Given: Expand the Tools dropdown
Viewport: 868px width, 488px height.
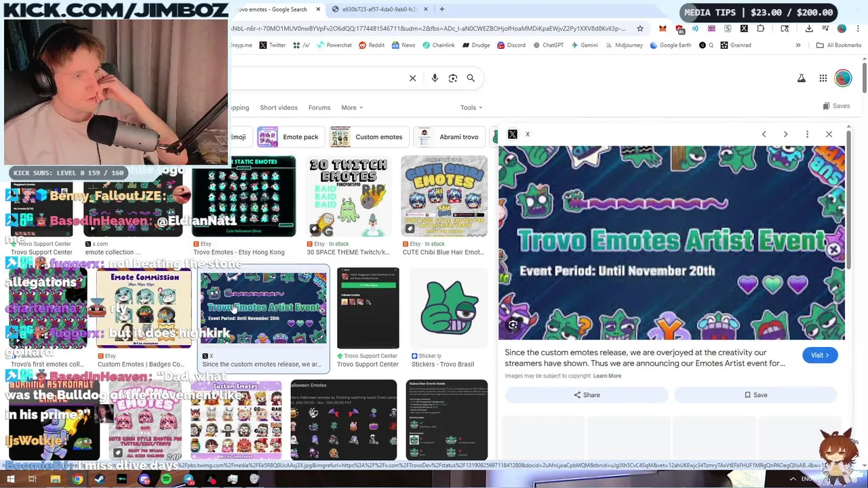Looking at the screenshot, I should (471, 107).
